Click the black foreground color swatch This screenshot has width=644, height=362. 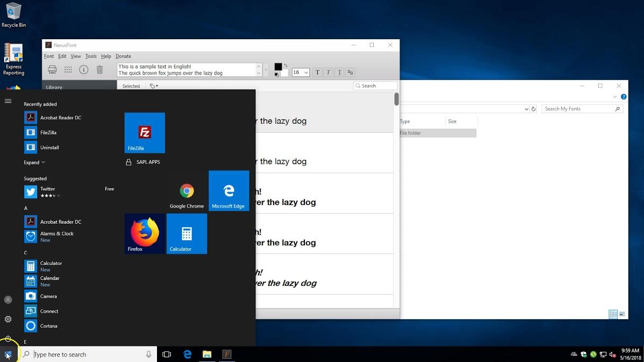point(278,67)
